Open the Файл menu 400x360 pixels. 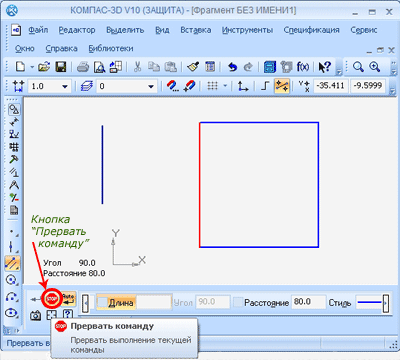(38, 30)
